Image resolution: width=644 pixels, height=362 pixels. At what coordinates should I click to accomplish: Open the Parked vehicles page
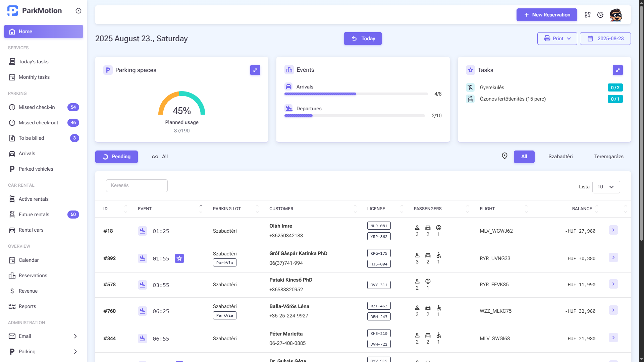(36, 169)
